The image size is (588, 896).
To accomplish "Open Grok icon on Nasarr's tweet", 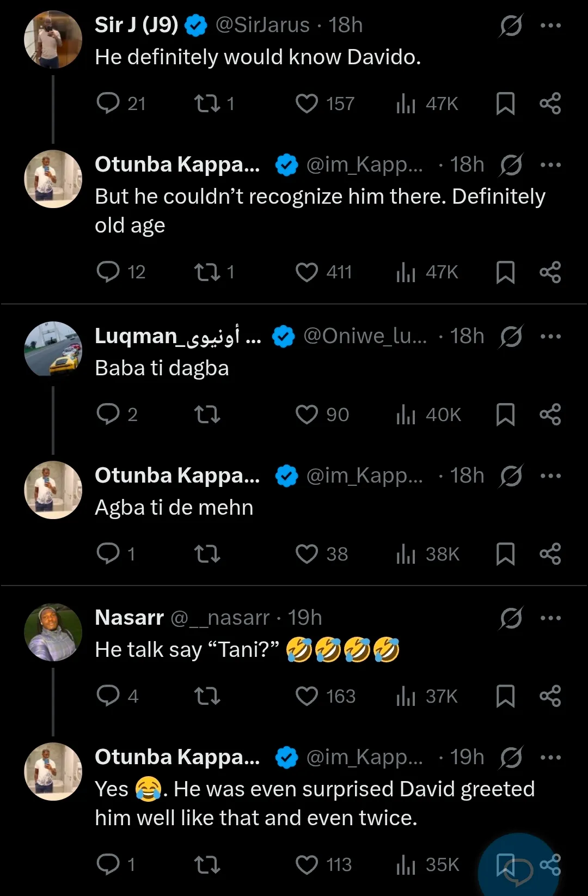I will pos(511,618).
